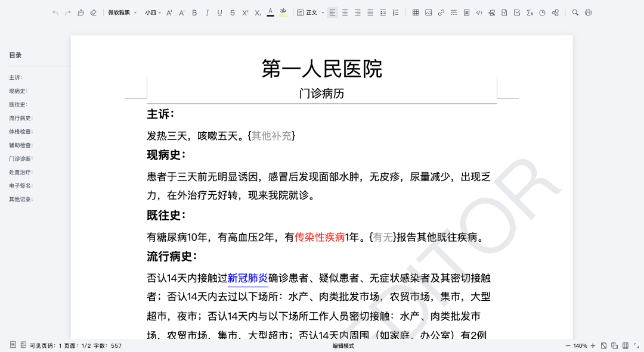Insert a table into the document

(416, 12)
